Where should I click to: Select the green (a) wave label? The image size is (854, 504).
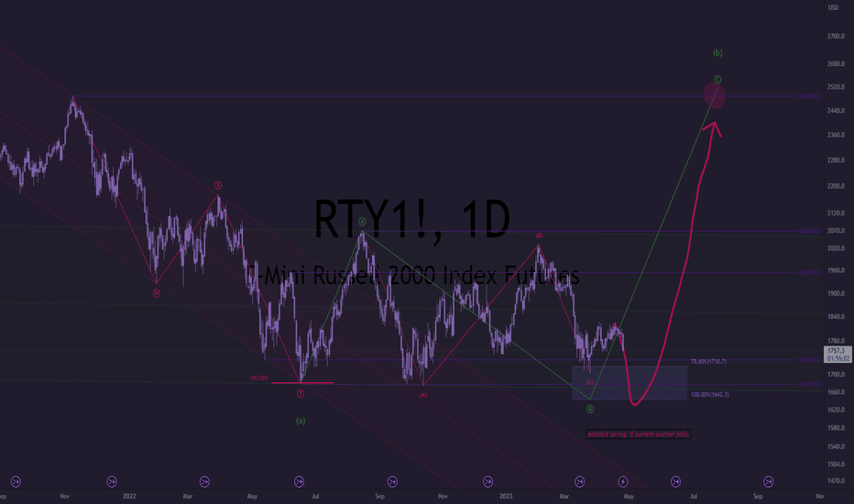click(301, 421)
